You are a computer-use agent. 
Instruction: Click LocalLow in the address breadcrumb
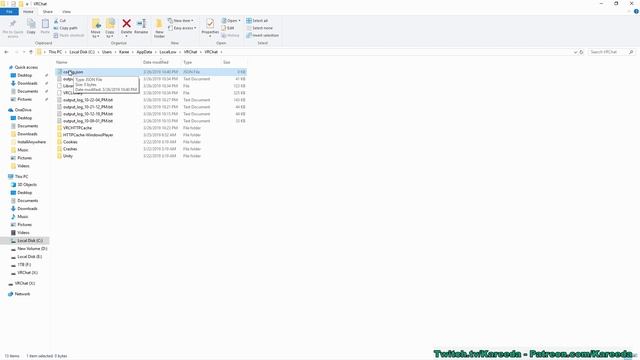pyautogui.click(x=168, y=52)
